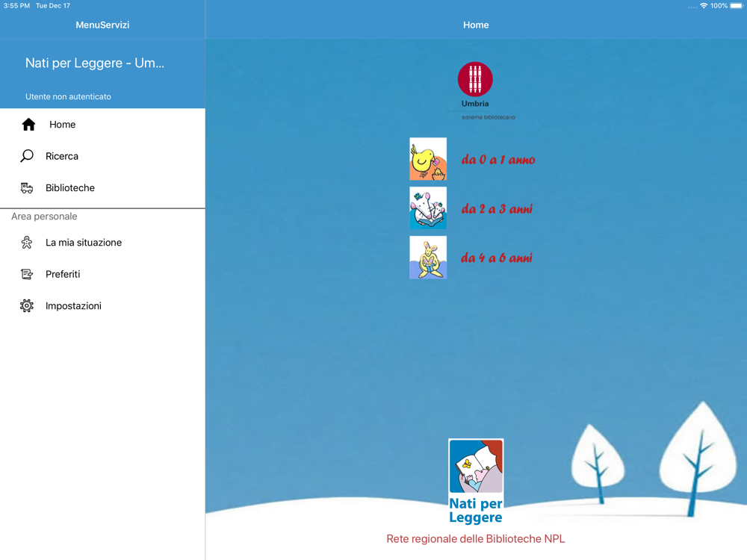Tap the Umbria sistema bibliotecario logo
This screenshot has height=560, width=747.
point(481,90)
